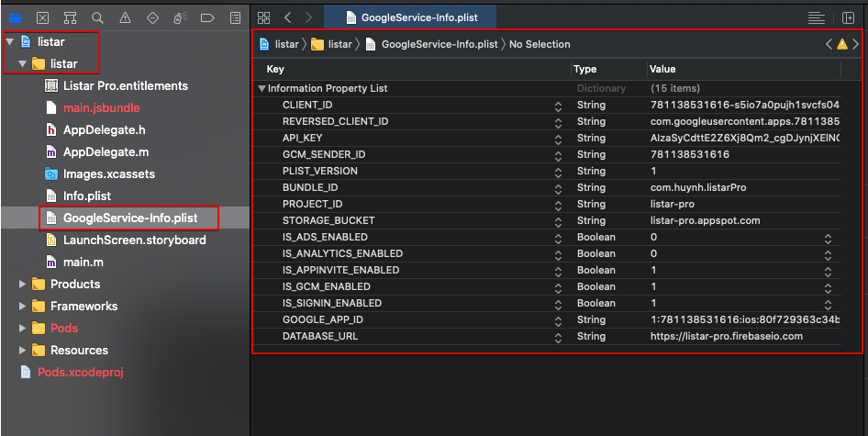Click the No Selection breadcrumb

(x=540, y=44)
